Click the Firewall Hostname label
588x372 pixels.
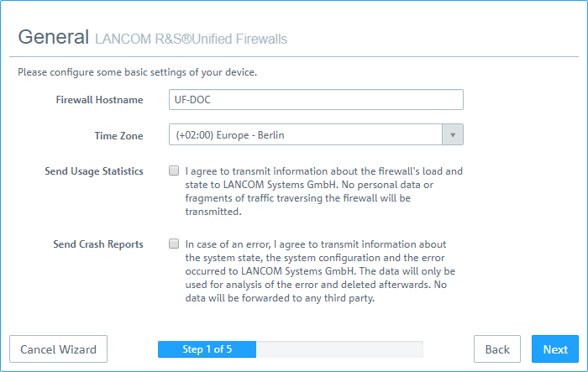click(99, 100)
